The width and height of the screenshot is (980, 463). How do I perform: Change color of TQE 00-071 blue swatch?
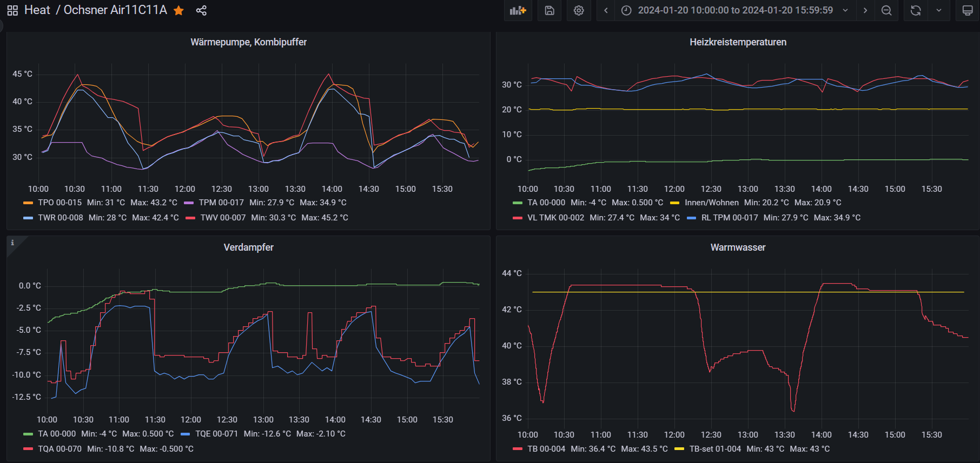[186, 434]
